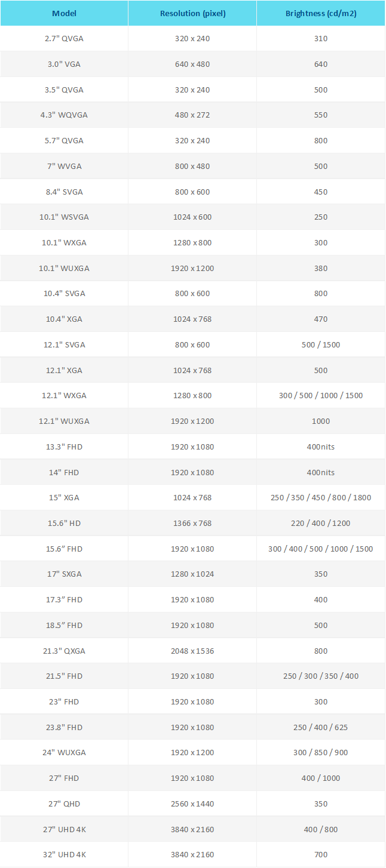Select the 4.3" WQVGA model cell

[x=64, y=115]
